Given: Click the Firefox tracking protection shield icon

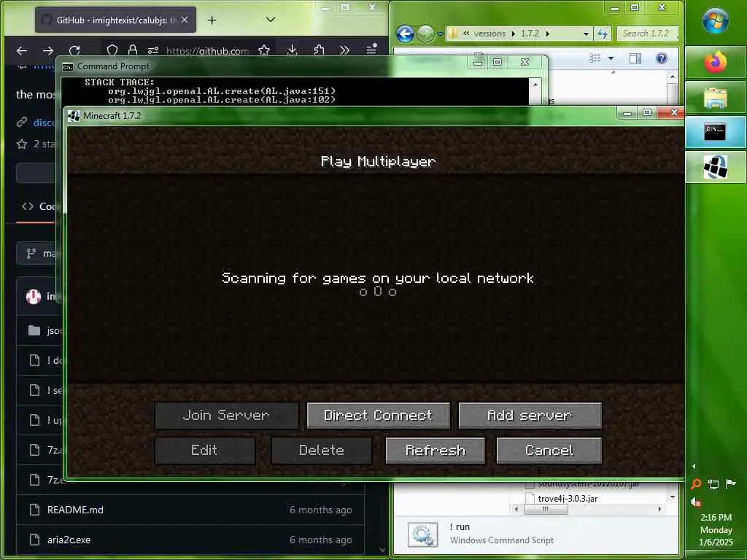Looking at the screenshot, I should [x=112, y=50].
